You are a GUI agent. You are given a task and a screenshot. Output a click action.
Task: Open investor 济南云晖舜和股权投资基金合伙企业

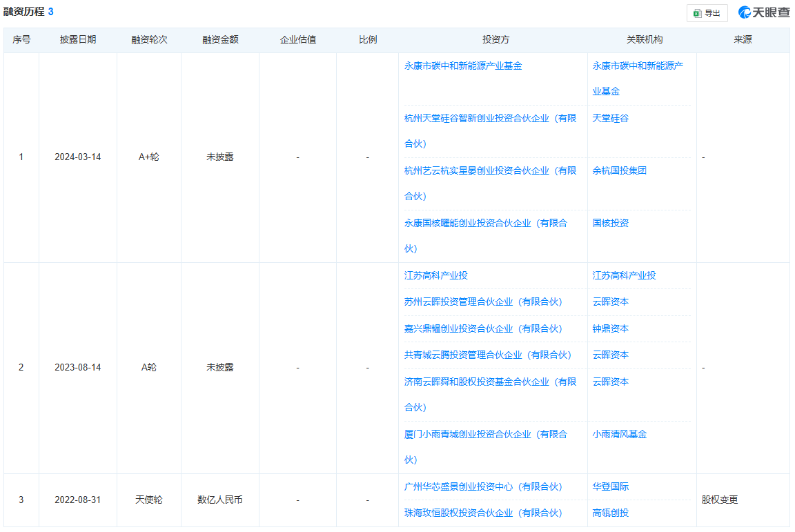pyautogui.click(x=491, y=395)
